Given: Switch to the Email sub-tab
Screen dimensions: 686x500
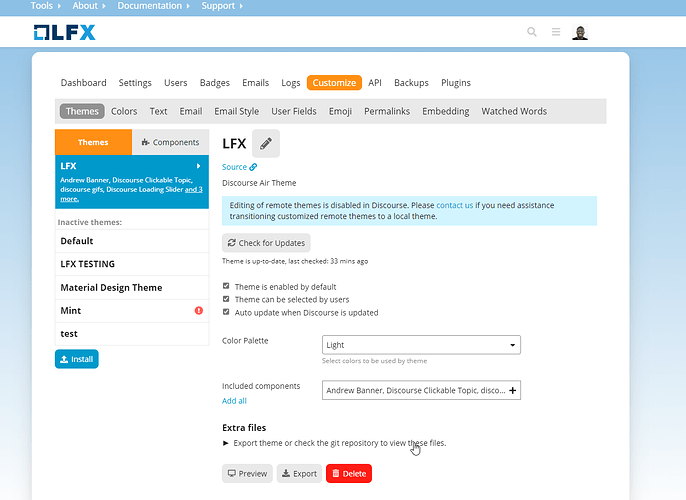Looking at the screenshot, I should click(x=191, y=111).
